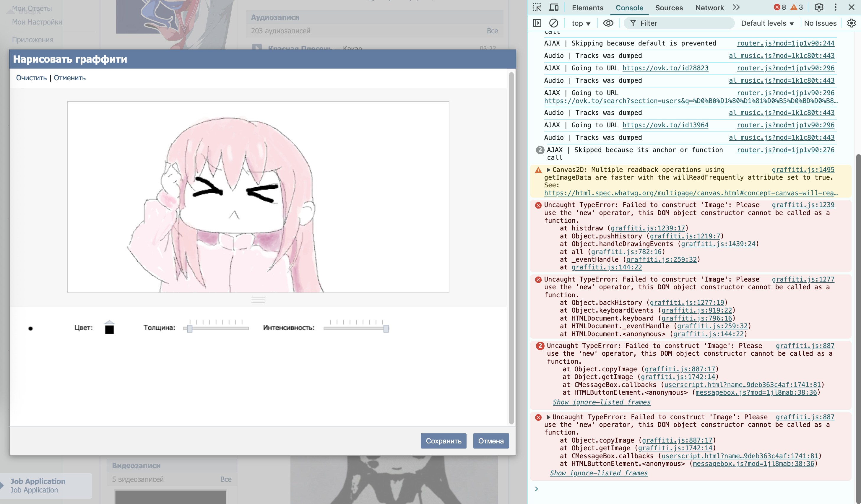The height and width of the screenshot is (504, 861).
Task: Toggle device toolbar icon in DevTools
Action: (x=554, y=7)
